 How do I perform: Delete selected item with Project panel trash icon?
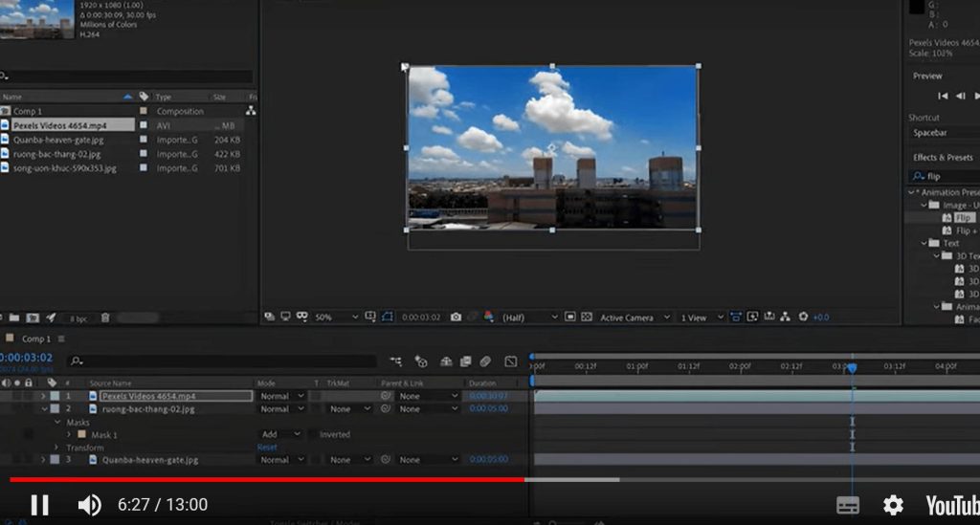tap(105, 317)
